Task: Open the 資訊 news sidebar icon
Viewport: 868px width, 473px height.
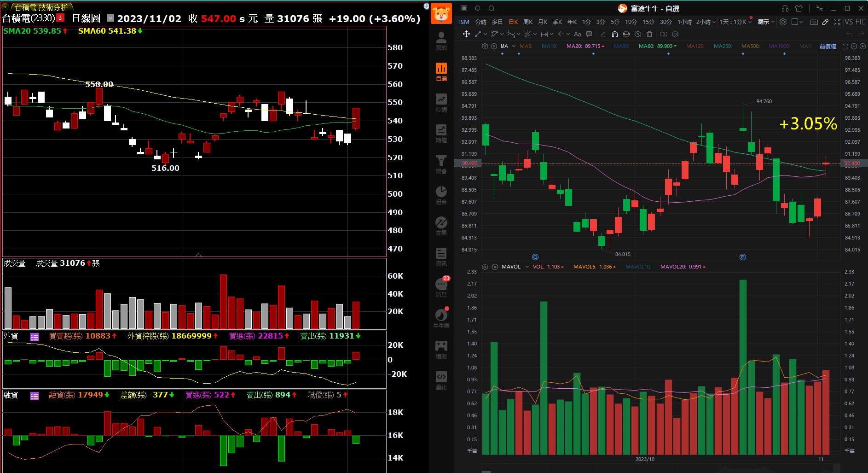Action: click(441, 257)
